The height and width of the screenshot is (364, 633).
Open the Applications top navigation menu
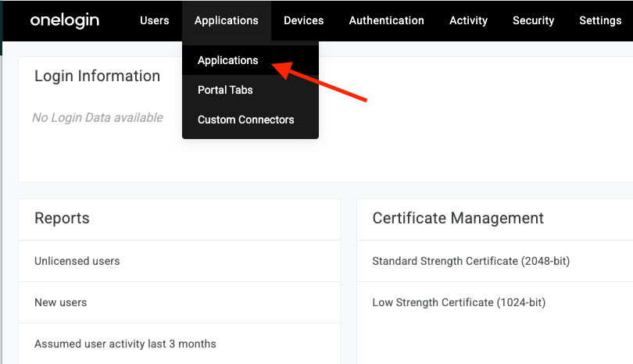pos(227,20)
